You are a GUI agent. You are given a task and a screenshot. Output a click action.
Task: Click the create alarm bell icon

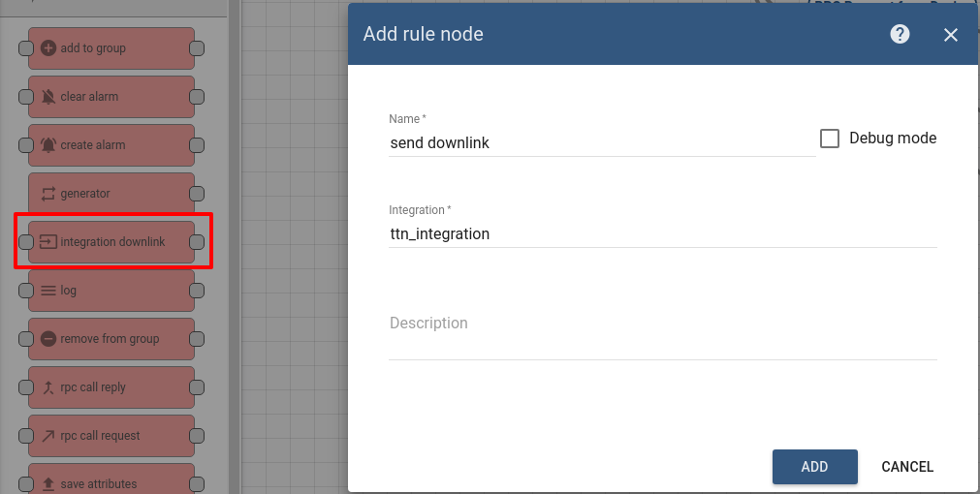click(x=48, y=145)
